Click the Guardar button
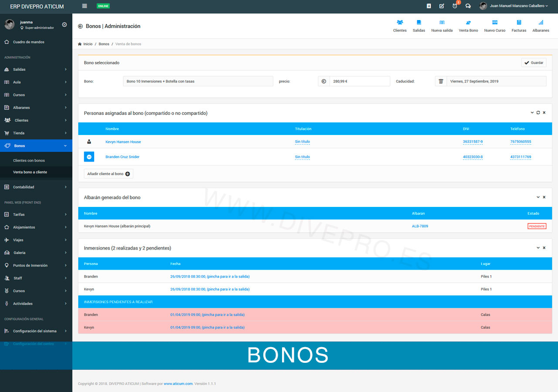This screenshot has width=558, height=392. click(x=534, y=63)
